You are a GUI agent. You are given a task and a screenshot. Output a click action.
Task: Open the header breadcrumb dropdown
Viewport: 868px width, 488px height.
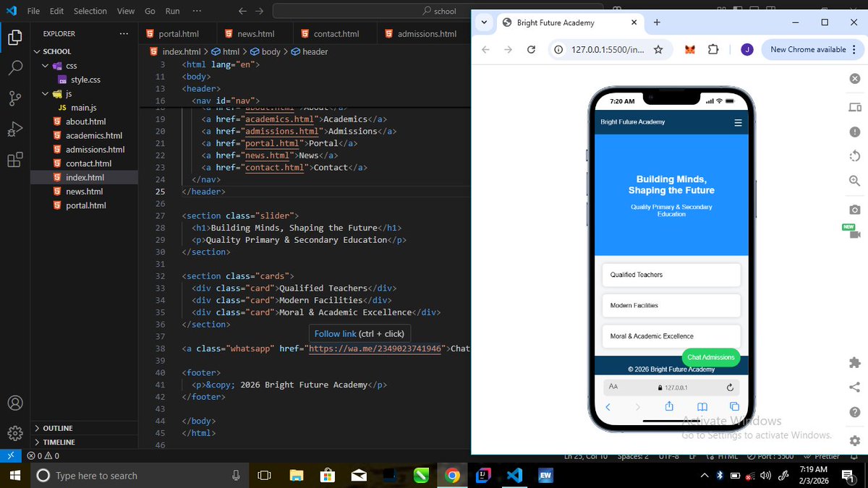coord(309,51)
